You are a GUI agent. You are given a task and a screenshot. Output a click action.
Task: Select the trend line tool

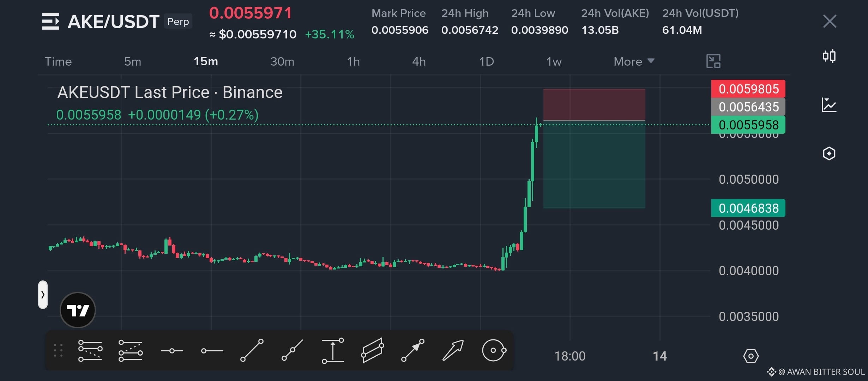tap(252, 350)
